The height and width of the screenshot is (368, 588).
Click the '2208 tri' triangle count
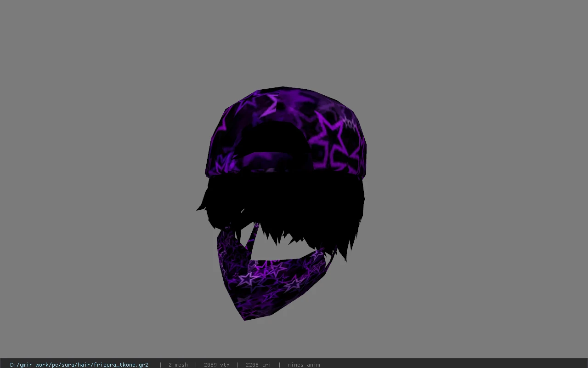[258, 365]
